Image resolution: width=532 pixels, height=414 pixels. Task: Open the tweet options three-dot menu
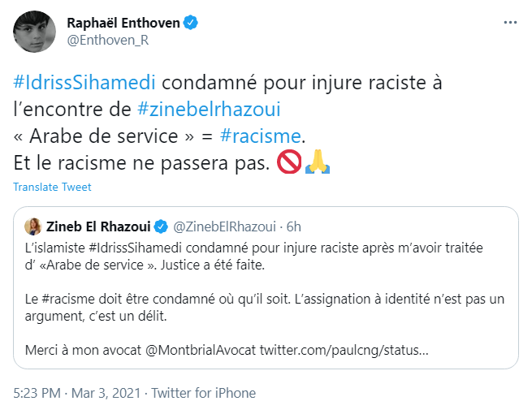pyautogui.click(x=509, y=24)
